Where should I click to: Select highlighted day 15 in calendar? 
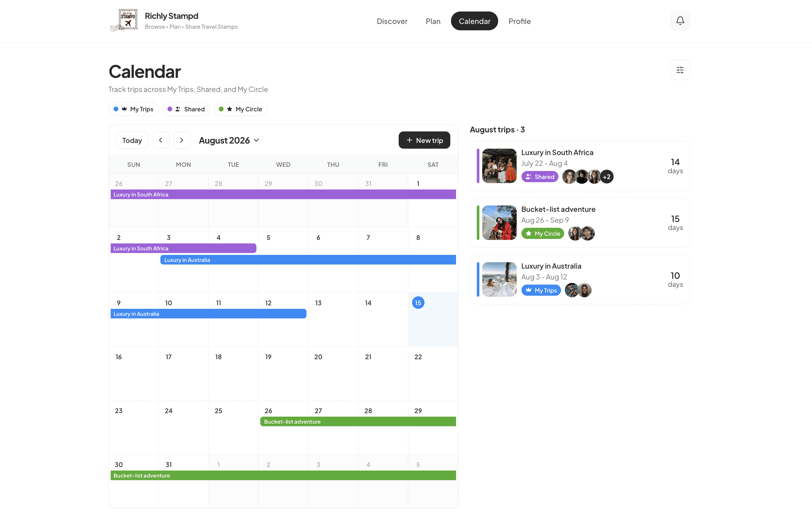tap(418, 303)
